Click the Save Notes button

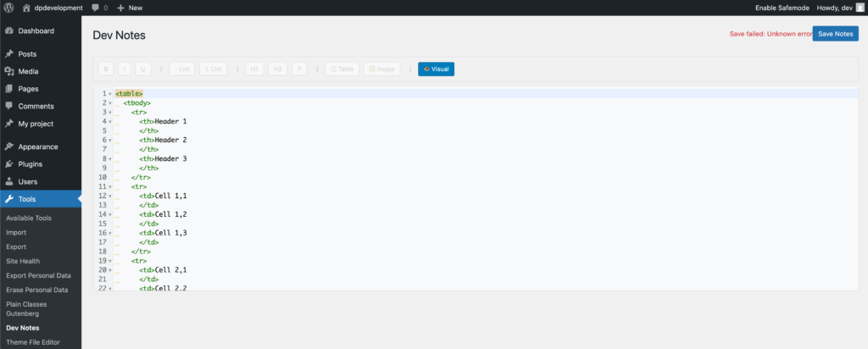835,34
